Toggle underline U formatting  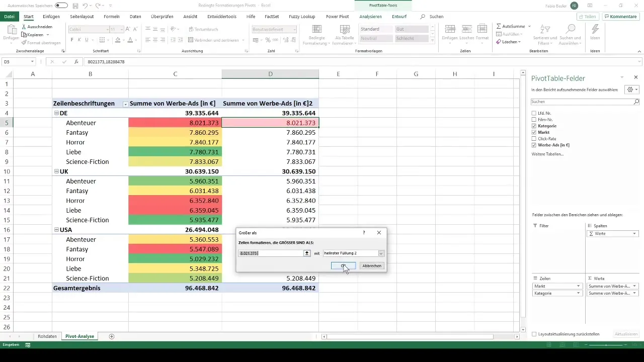[x=88, y=40]
